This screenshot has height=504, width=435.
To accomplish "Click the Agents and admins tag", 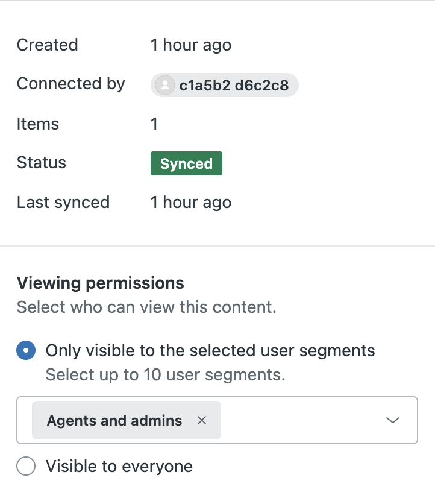I will (114, 421).
